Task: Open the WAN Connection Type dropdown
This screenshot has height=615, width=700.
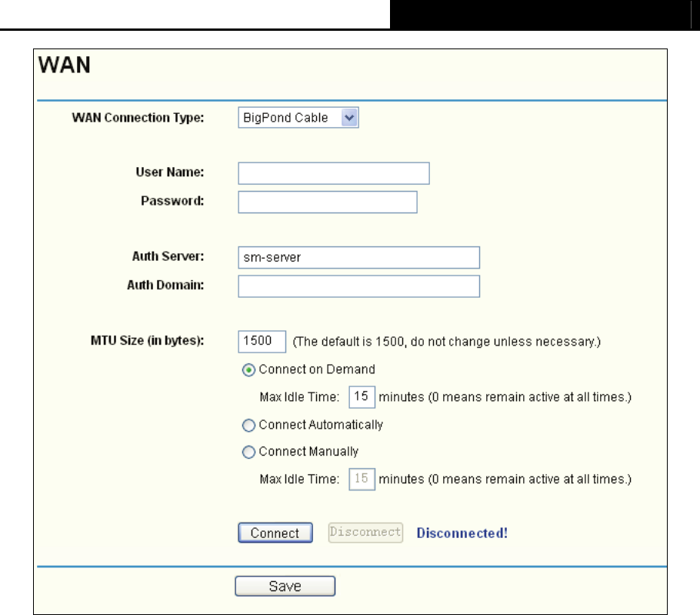Action: pos(298,118)
